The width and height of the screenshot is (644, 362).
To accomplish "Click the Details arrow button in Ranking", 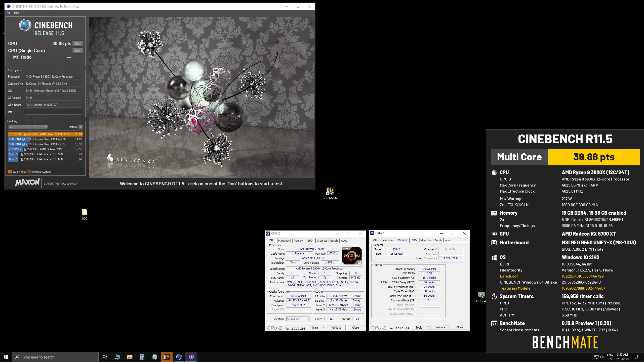I will (x=80, y=127).
